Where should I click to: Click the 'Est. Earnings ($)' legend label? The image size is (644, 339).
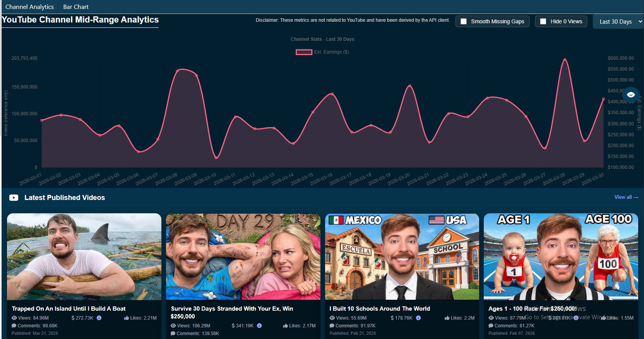click(331, 52)
